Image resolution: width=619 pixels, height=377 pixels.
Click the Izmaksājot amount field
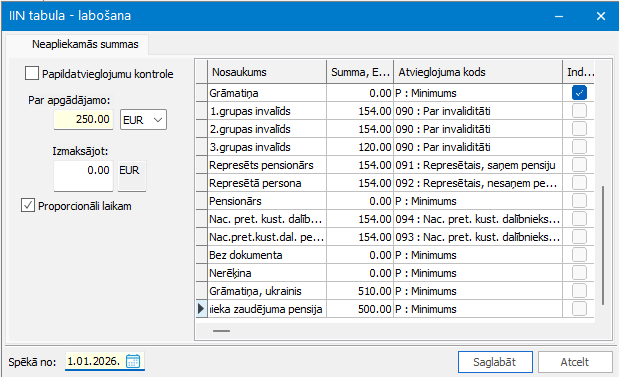pyautogui.click(x=84, y=176)
